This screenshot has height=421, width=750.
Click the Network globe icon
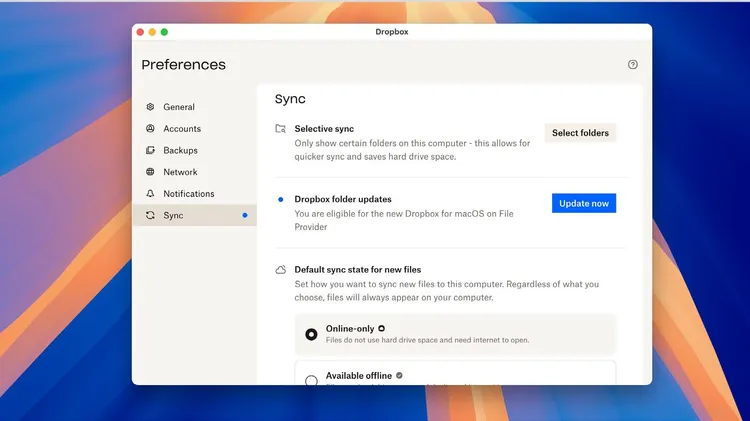pos(150,172)
